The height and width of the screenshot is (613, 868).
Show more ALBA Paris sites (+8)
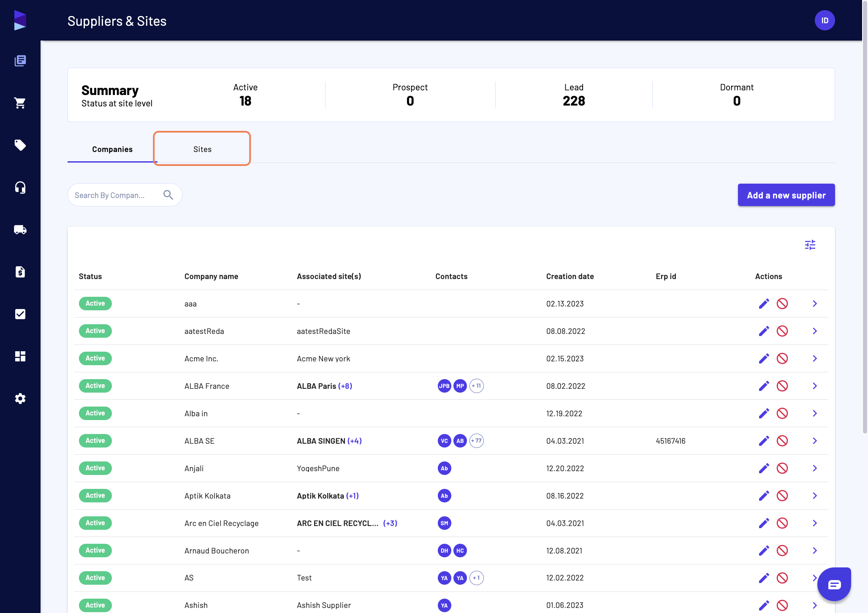pos(345,386)
